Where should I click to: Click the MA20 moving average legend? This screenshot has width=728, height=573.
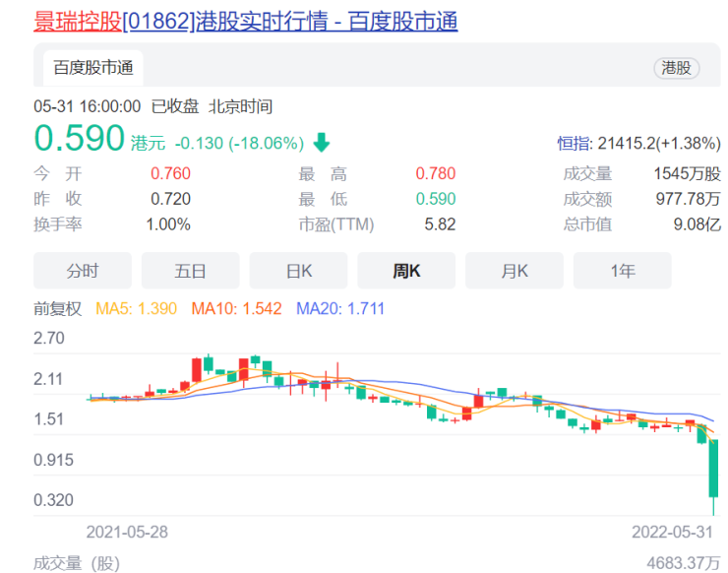tap(340, 308)
